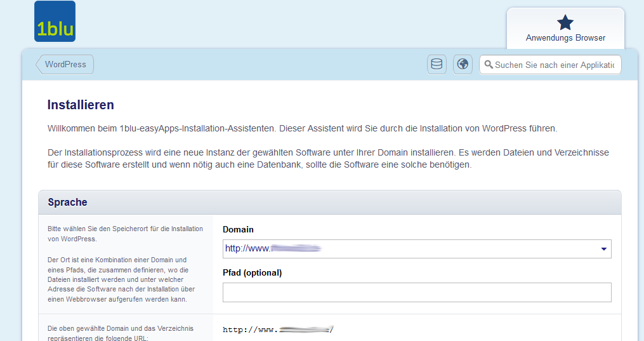Image resolution: width=644 pixels, height=341 pixels.
Task: Open the Domain dropdown arrow
Action: (x=604, y=249)
